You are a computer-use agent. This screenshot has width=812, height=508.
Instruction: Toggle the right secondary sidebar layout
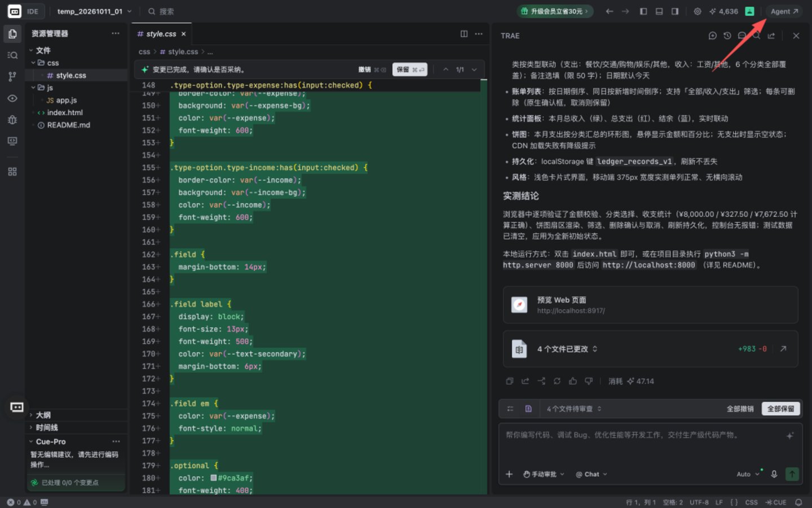click(x=675, y=11)
